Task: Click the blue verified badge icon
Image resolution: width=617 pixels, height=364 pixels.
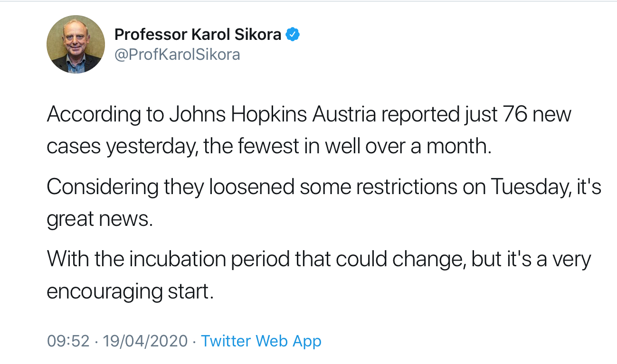Action: (x=292, y=34)
